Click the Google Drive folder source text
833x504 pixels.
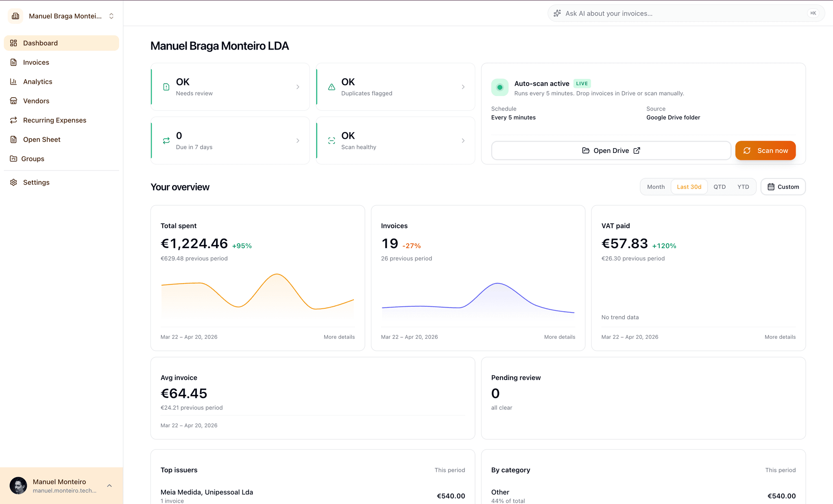point(673,118)
